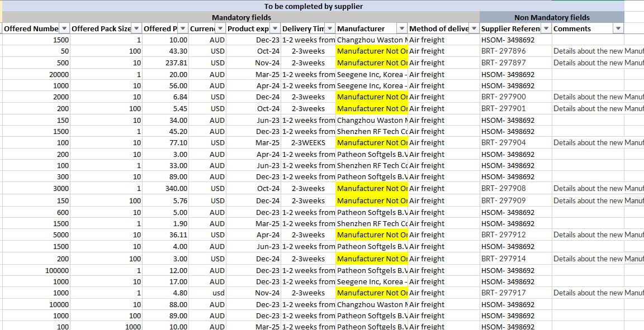Select the price cell 237.81
Image resolution: width=644 pixels, height=330 pixels.
point(165,63)
